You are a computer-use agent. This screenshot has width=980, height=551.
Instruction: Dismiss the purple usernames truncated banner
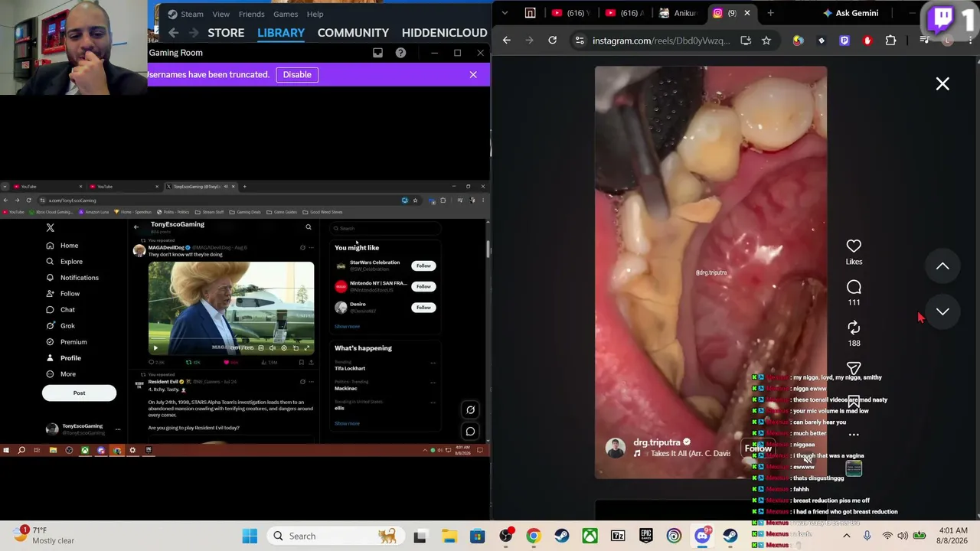tap(473, 74)
